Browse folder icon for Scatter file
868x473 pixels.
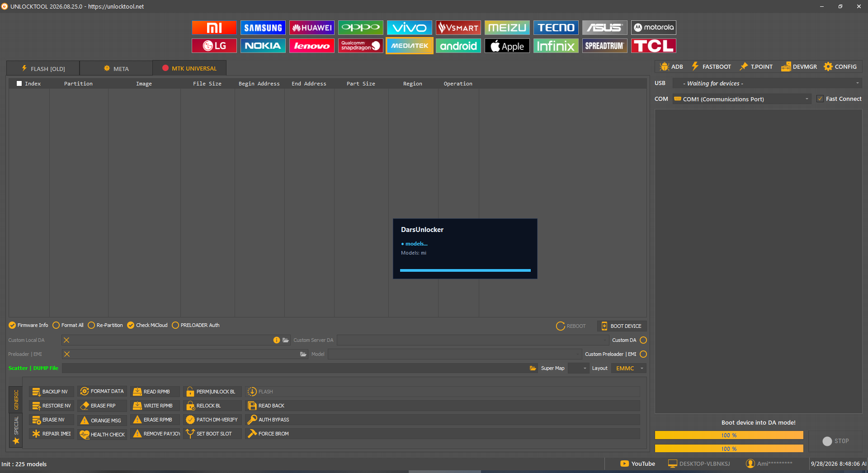tap(533, 368)
